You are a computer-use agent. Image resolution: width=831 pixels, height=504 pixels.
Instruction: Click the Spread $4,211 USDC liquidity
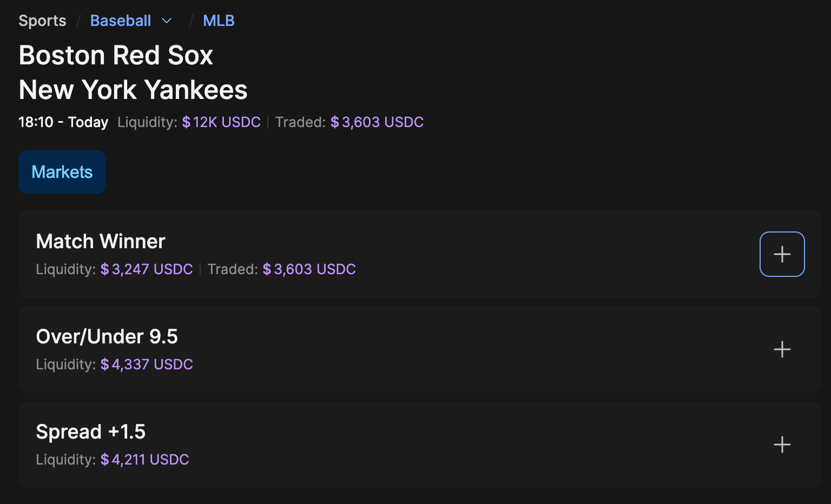point(144,460)
